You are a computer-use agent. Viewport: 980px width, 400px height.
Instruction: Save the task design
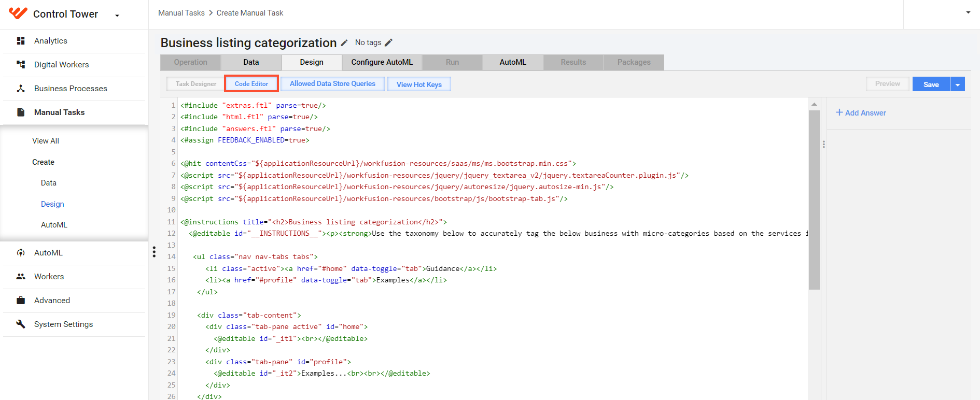[931, 84]
